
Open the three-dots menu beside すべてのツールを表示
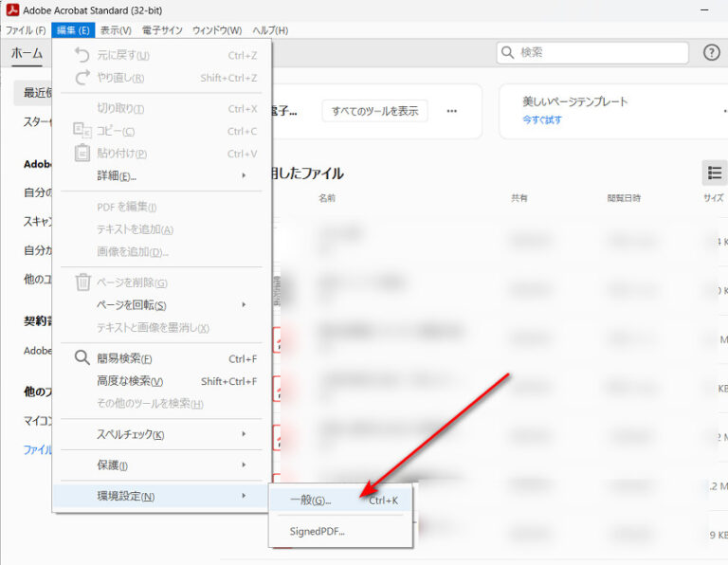[452, 111]
